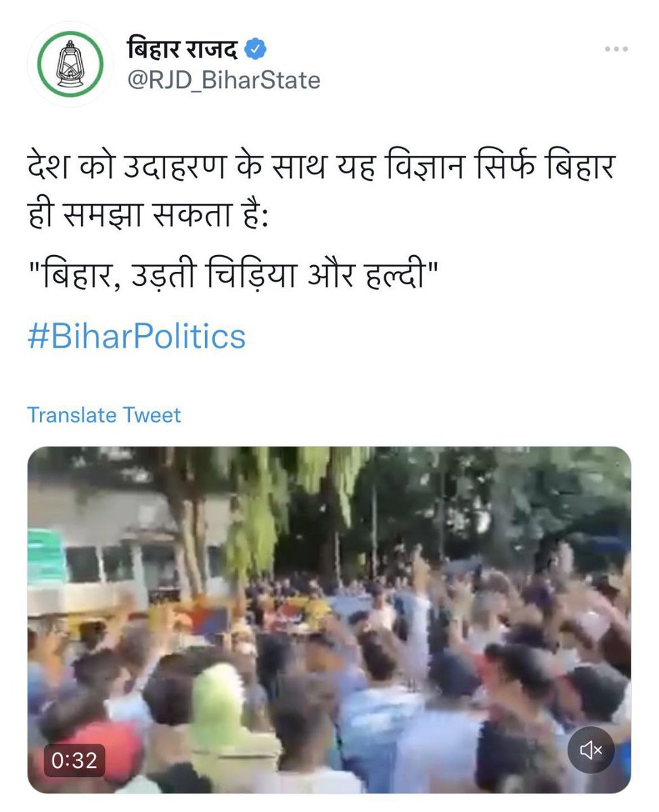Play the crowd video thumbnail

tap(329, 620)
